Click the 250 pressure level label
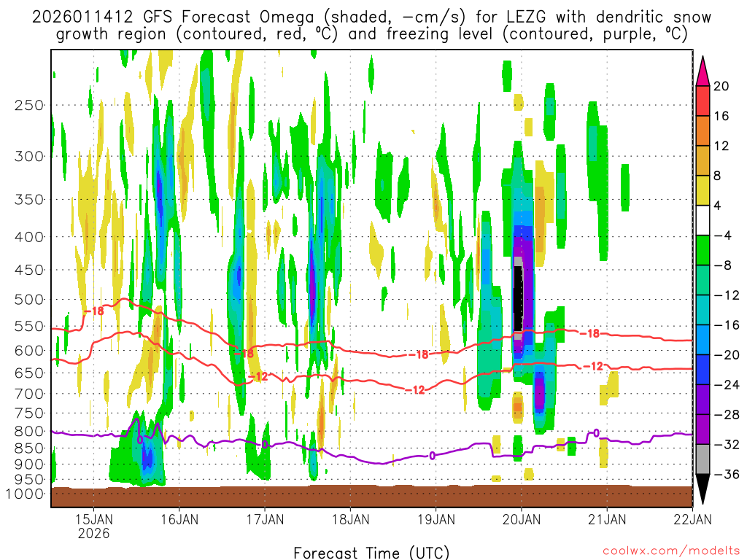The width and height of the screenshot is (747, 560). pos(29,105)
